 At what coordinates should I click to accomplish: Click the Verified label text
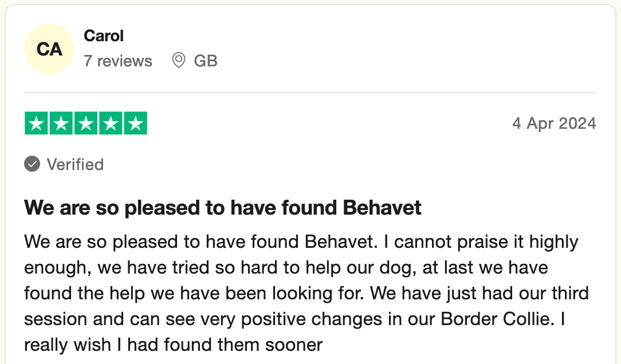tap(75, 165)
